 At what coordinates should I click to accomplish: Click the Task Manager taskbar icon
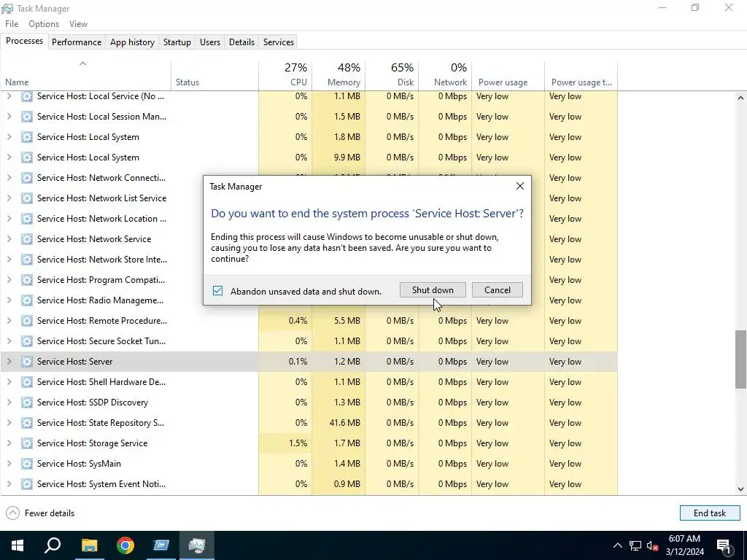point(197,545)
